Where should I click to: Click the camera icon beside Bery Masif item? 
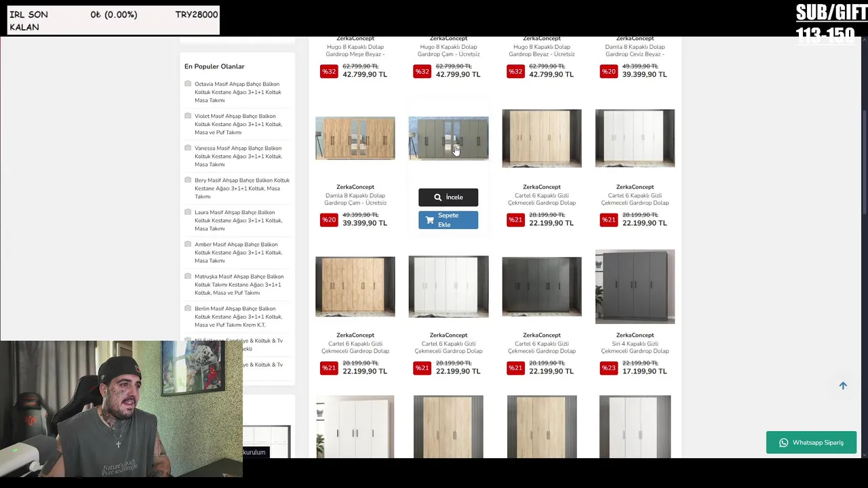(x=188, y=180)
